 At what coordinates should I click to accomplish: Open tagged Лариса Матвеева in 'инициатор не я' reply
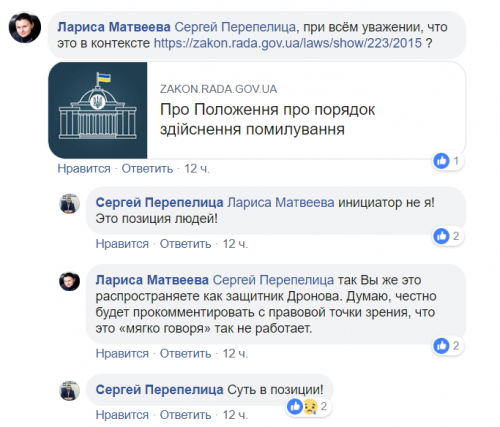(281, 203)
